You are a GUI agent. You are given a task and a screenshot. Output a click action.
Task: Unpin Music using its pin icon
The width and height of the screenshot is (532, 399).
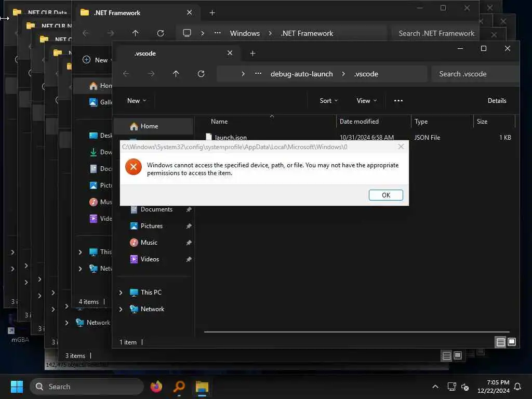189,243
